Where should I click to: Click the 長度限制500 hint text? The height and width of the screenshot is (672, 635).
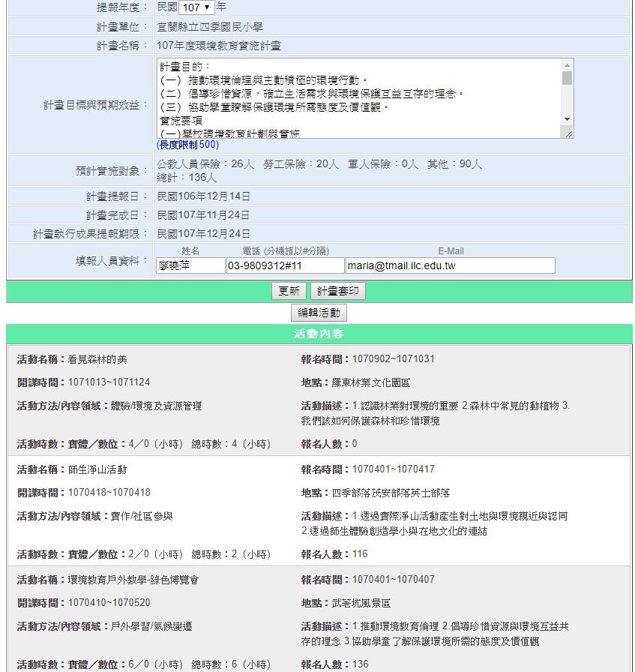[x=187, y=145]
